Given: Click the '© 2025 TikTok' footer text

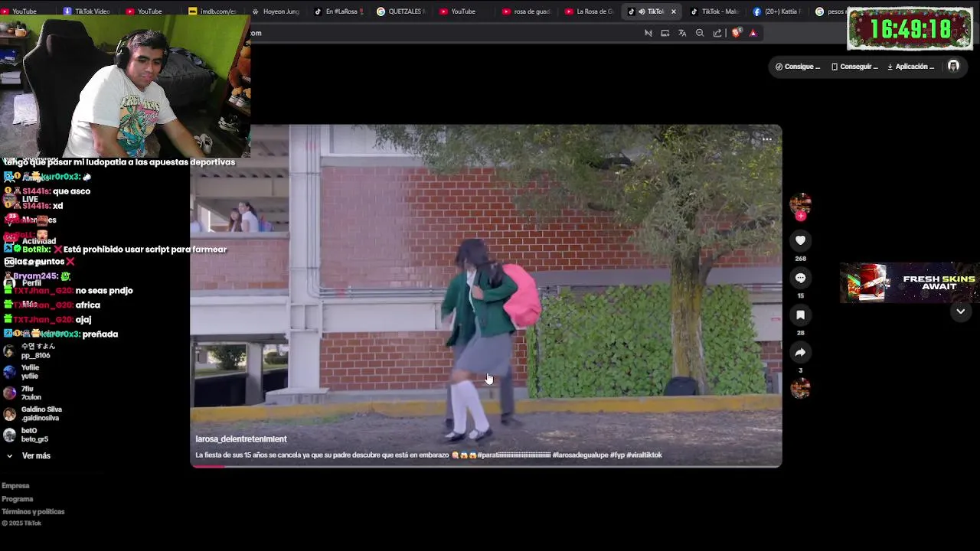Looking at the screenshot, I should point(21,523).
